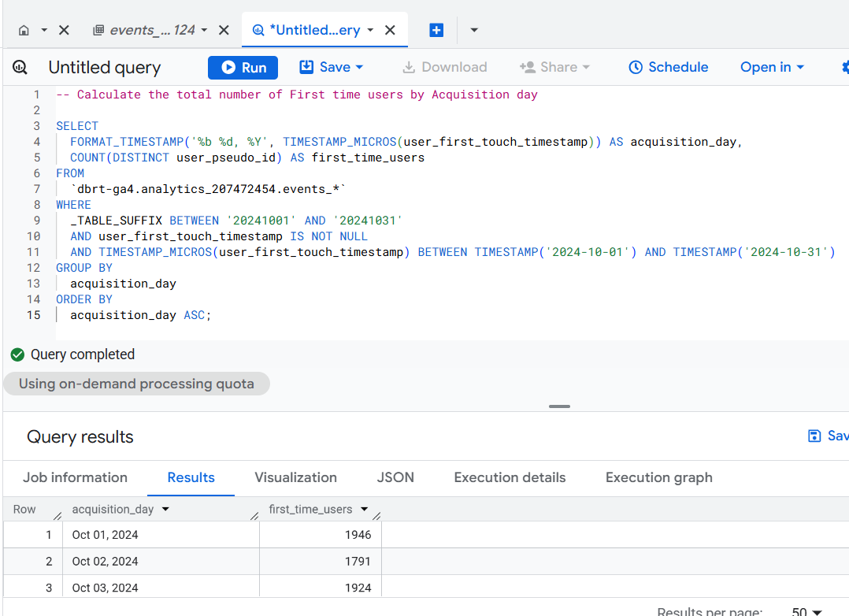Open the home tab icon
Image resolution: width=849 pixels, height=616 pixels.
[24, 30]
